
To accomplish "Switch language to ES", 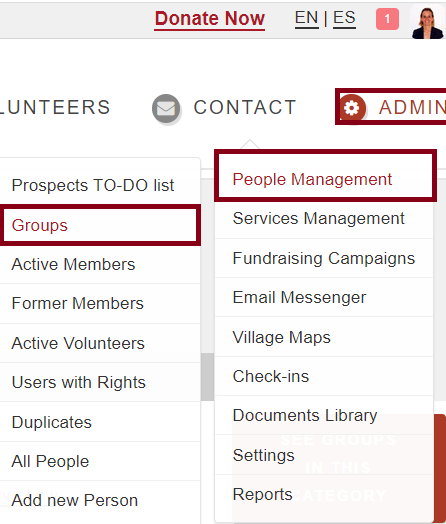I will [344, 18].
